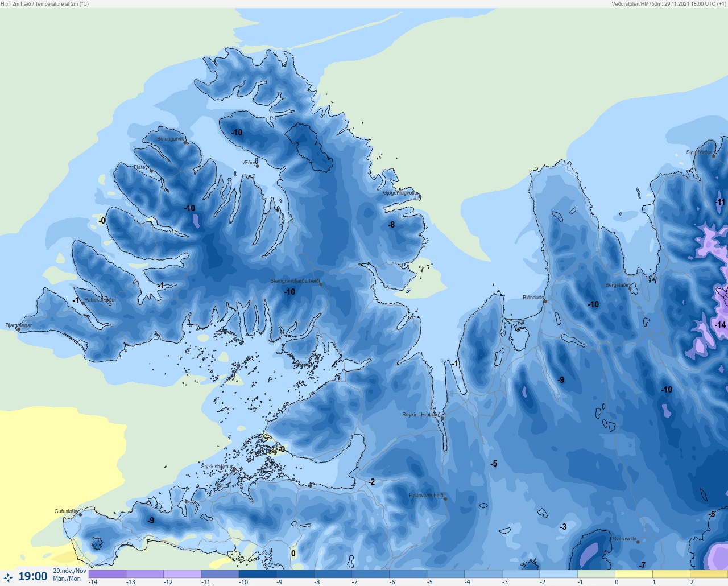Screen dimensions: 728x586
Task: Click the -10 value below Bergstaðir
Action: point(593,304)
